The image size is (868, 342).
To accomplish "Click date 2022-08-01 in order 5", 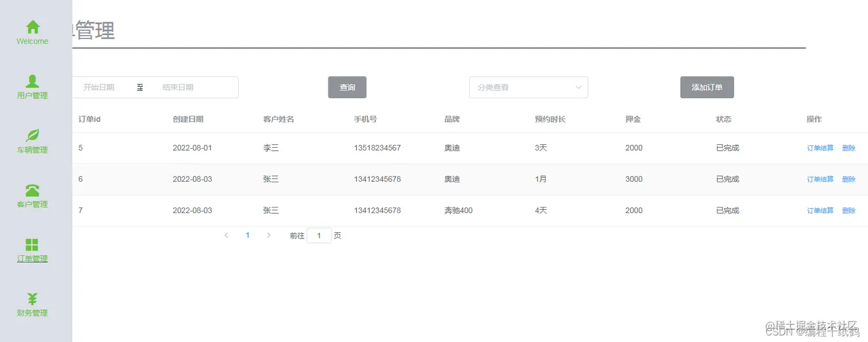I will tap(192, 148).
